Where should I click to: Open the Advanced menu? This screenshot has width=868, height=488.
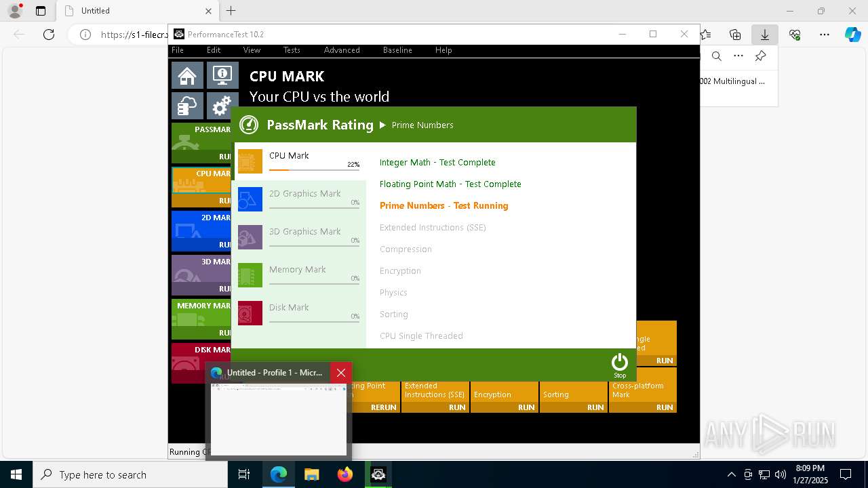click(x=342, y=50)
